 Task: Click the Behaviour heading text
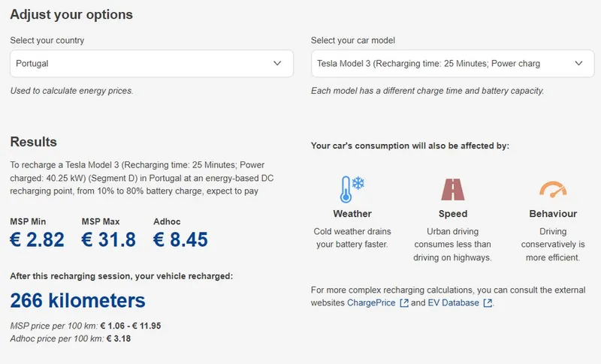click(x=553, y=214)
